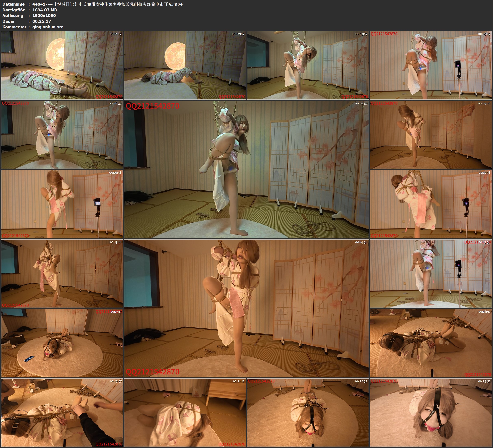Click the Dateiname .mp4 filename text
This screenshot has width=493, height=448.
coord(107,4)
